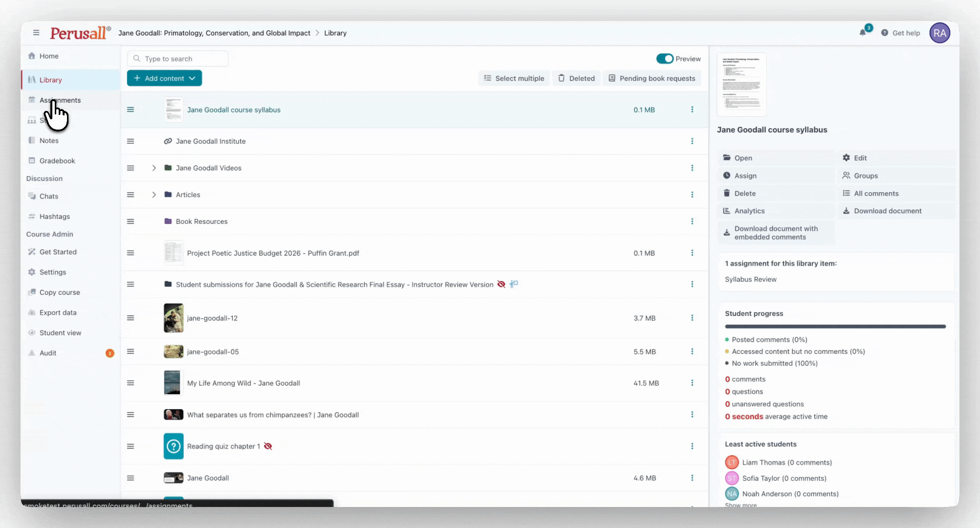
Task: Click the Perusall logo
Action: [80, 33]
